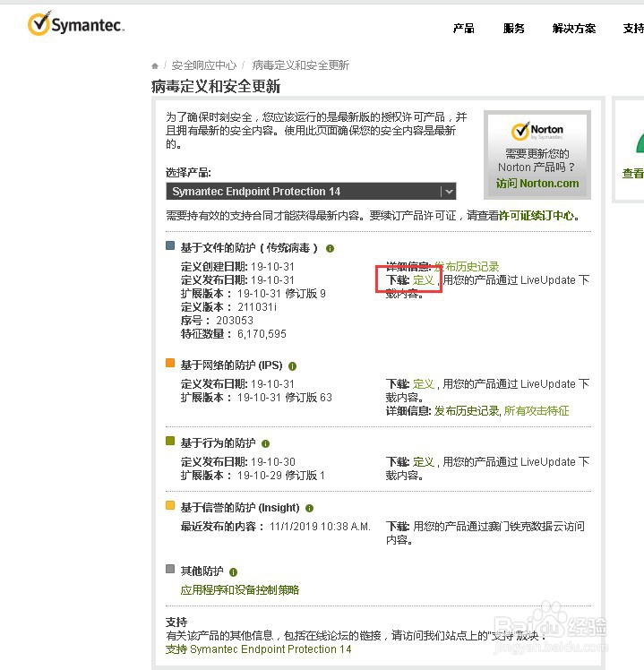Open 支持 Symantec Endpoint Protection 14 link
Viewport: 644px width, 670px height.
point(259,649)
